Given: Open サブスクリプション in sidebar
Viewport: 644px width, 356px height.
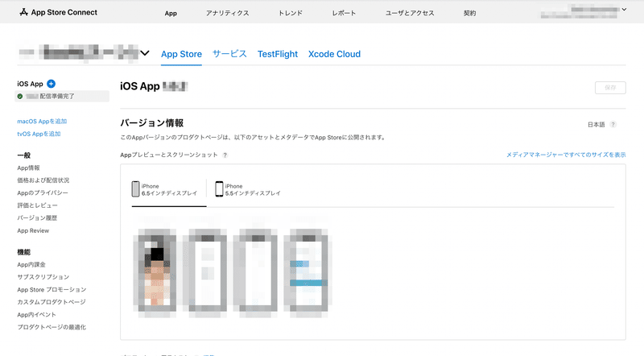Looking at the screenshot, I should point(43,276).
